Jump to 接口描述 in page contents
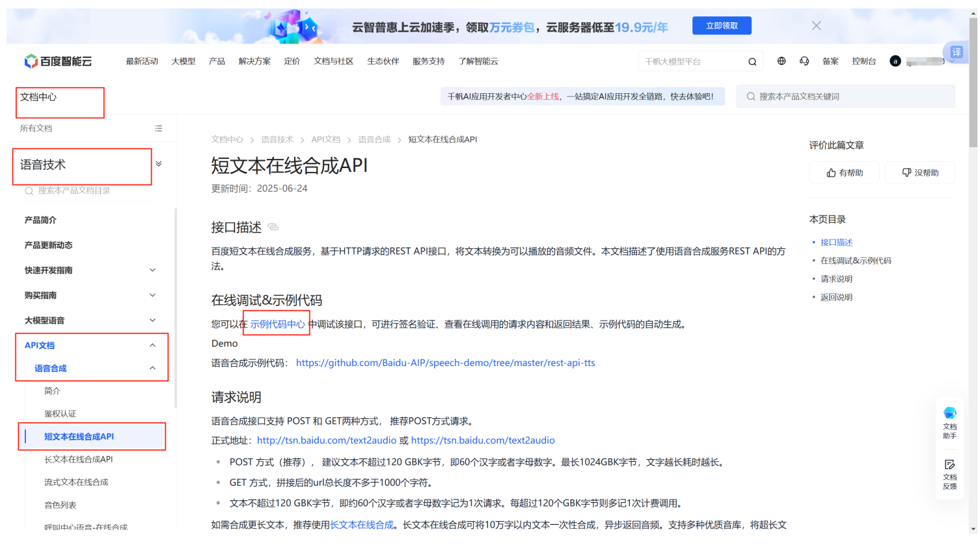 836,242
